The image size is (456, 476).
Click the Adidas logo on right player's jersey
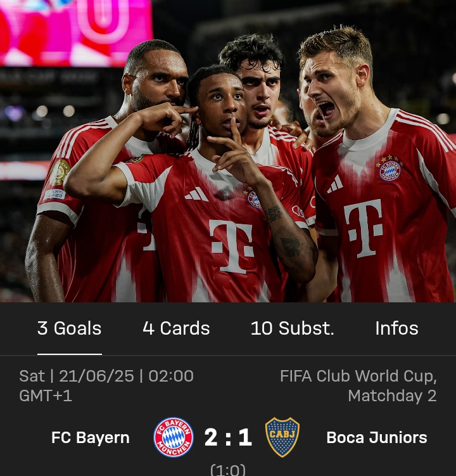[x=335, y=184]
